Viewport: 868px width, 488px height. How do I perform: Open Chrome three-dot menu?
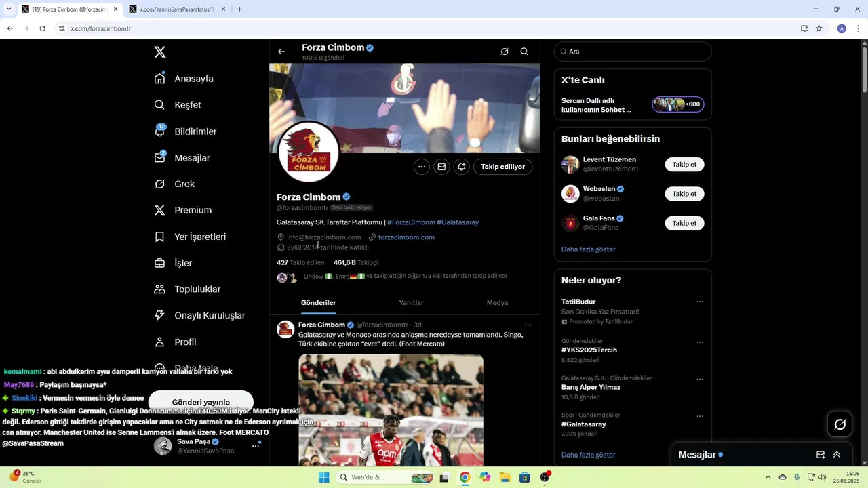[859, 28]
